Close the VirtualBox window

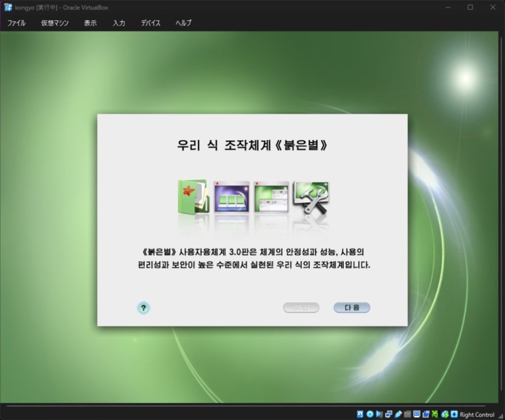493,8
